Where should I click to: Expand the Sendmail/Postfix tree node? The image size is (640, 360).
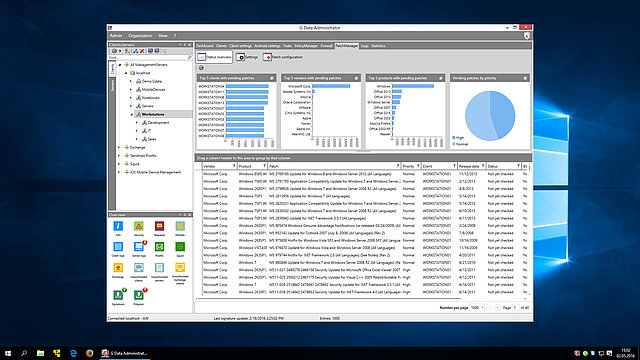(x=119, y=156)
